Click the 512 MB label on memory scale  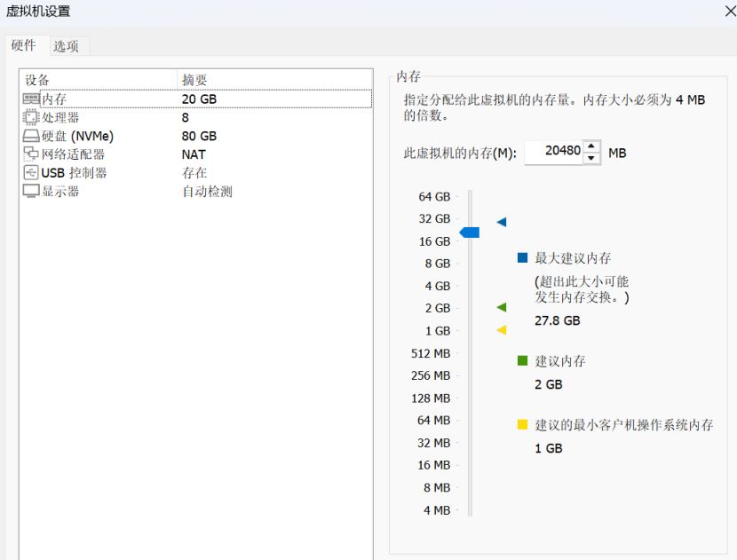pos(431,353)
